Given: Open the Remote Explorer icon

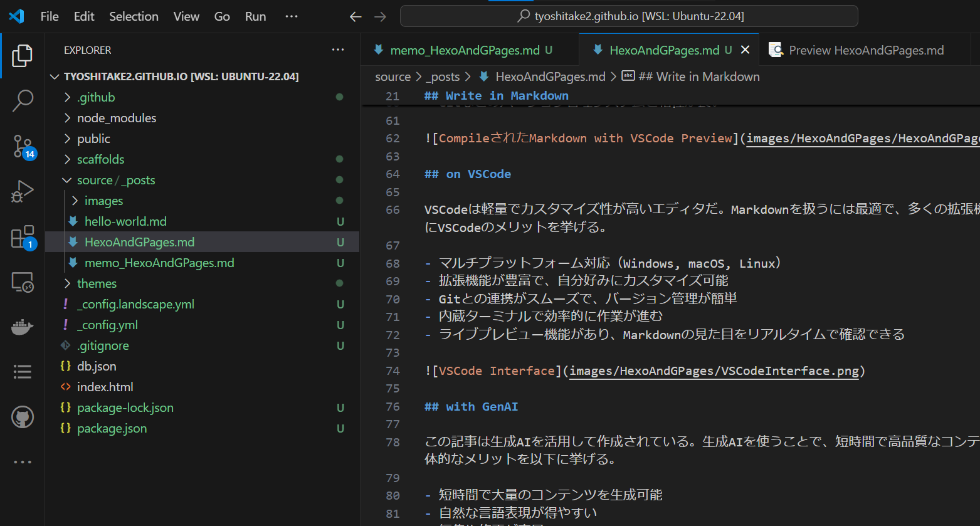Looking at the screenshot, I should [x=22, y=281].
